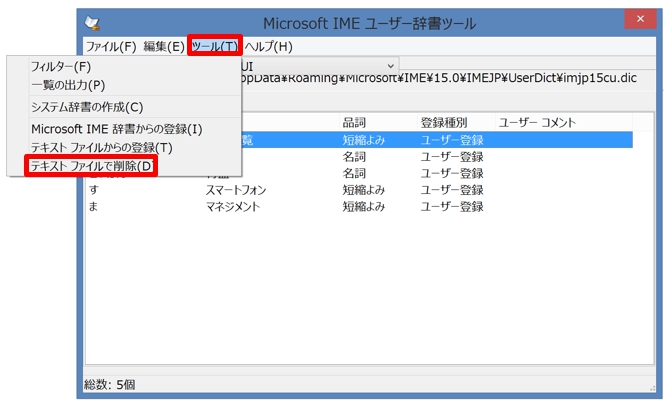Choose システム辞書の作成(C) entry
The image size is (672, 404).
[x=87, y=107]
